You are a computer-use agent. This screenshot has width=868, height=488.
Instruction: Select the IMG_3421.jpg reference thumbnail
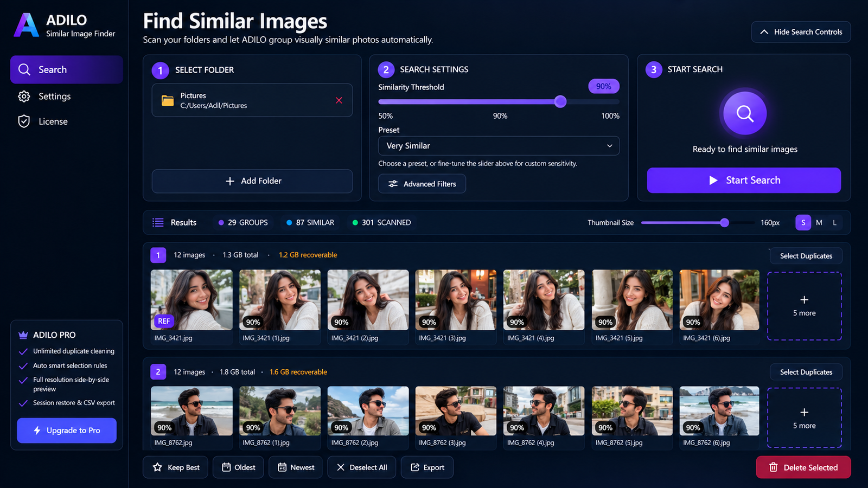(192, 300)
